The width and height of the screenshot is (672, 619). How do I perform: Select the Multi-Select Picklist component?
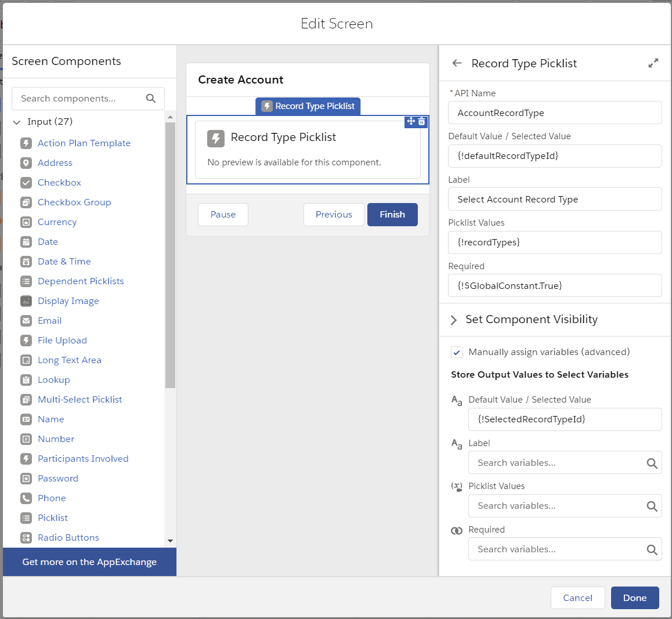(80, 399)
